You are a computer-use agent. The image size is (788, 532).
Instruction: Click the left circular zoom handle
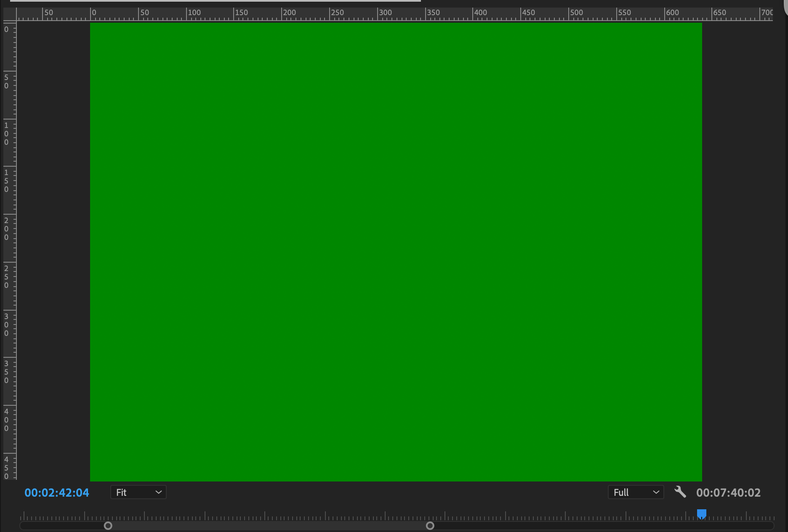(x=108, y=525)
